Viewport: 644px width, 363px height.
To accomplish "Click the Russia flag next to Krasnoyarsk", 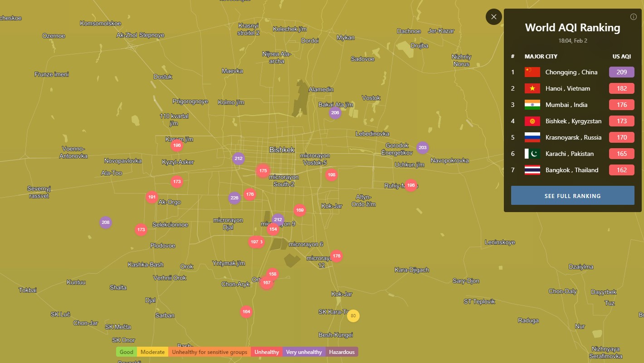I will pyautogui.click(x=532, y=137).
